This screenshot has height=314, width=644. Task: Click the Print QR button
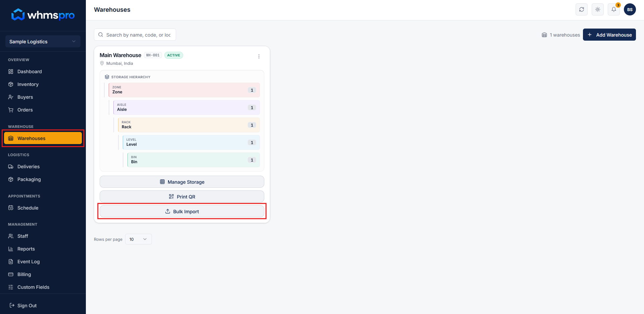[x=182, y=196]
